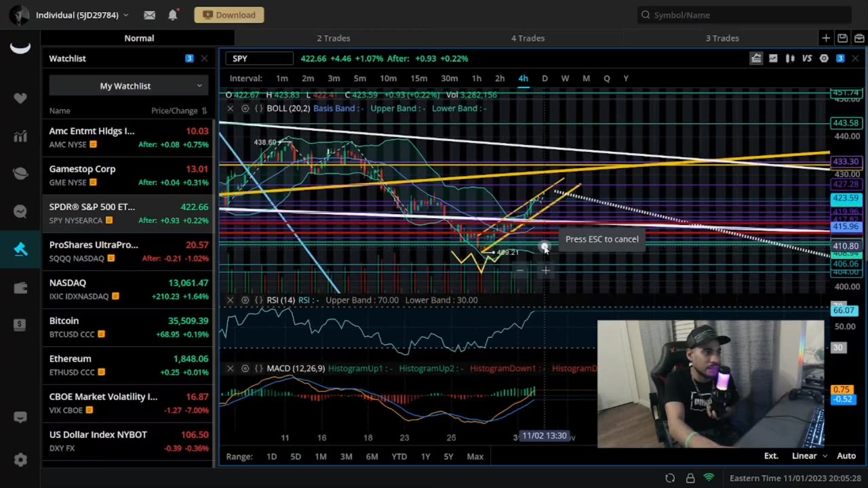Toggle the drawing tools chart icon
This screenshot has height=488, width=868.
tap(756, 58)
